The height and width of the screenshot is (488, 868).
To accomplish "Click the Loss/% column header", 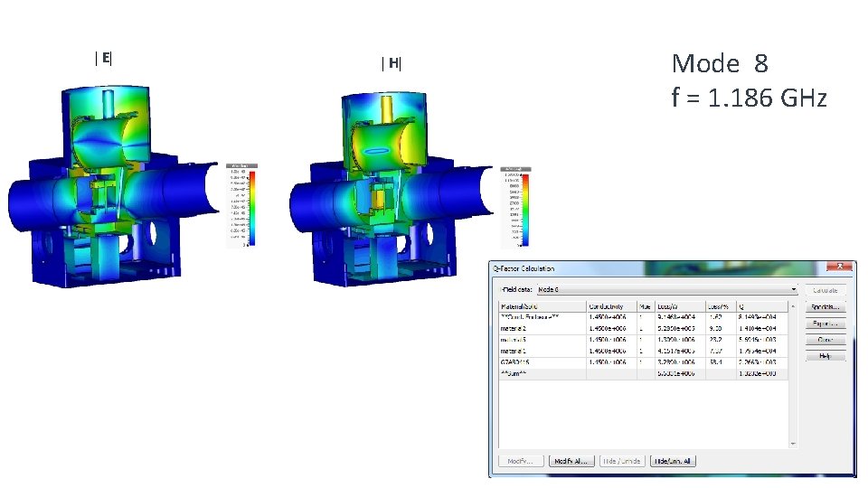I will point(721,306).
